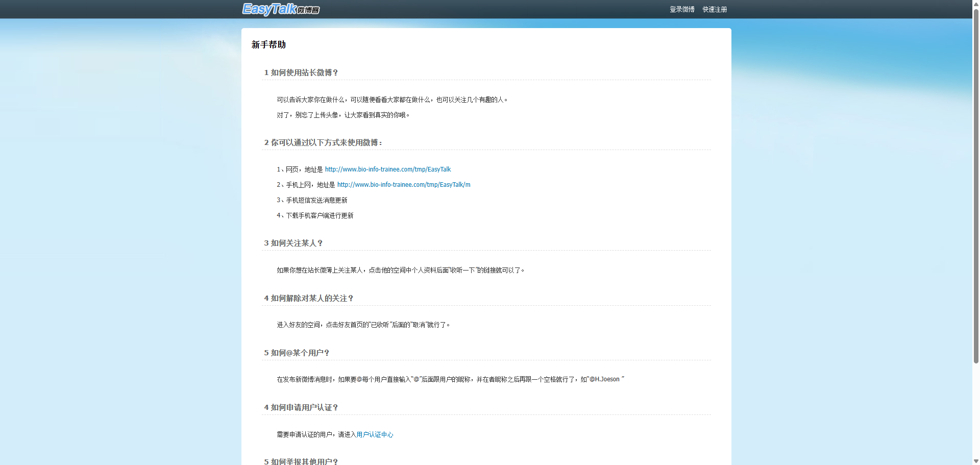
Task: Select the heading 如何使用站长微博？
Action: pyautogui.click(x=301, y=73)
